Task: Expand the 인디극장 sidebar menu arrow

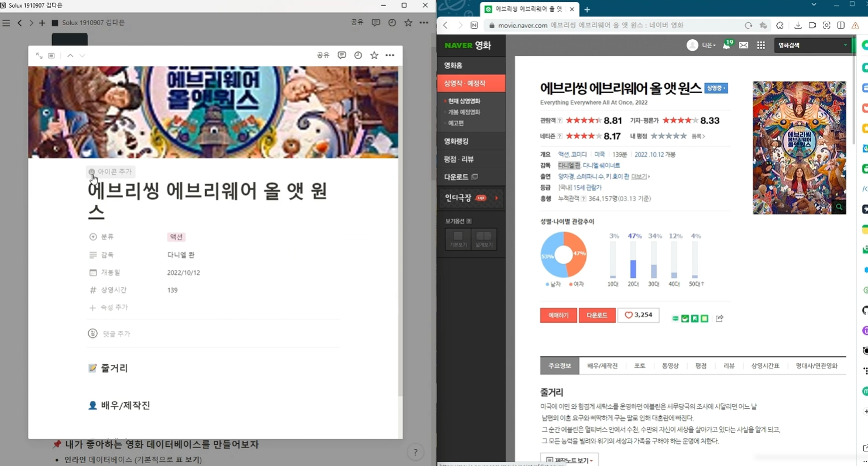Action: click(x=497, y=198)
